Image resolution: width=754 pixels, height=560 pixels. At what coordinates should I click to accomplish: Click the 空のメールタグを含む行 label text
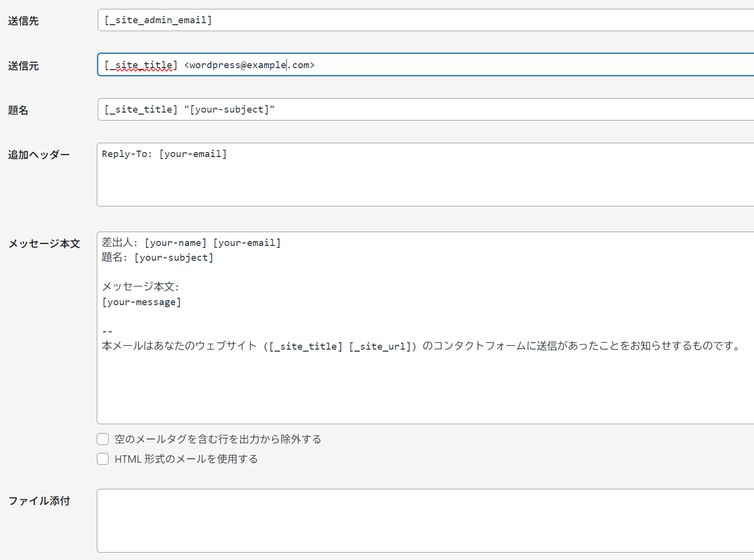[x=218, y=439]
